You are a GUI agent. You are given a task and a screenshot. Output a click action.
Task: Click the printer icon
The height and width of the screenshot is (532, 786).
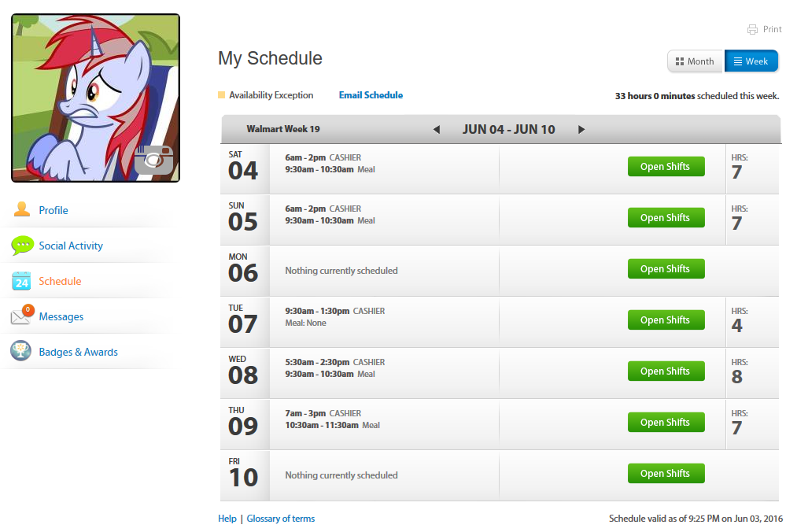[x=752, y=30]
